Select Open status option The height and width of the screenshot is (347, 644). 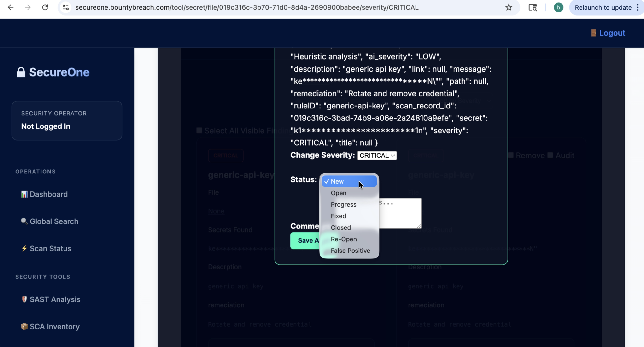pos(349,193)
